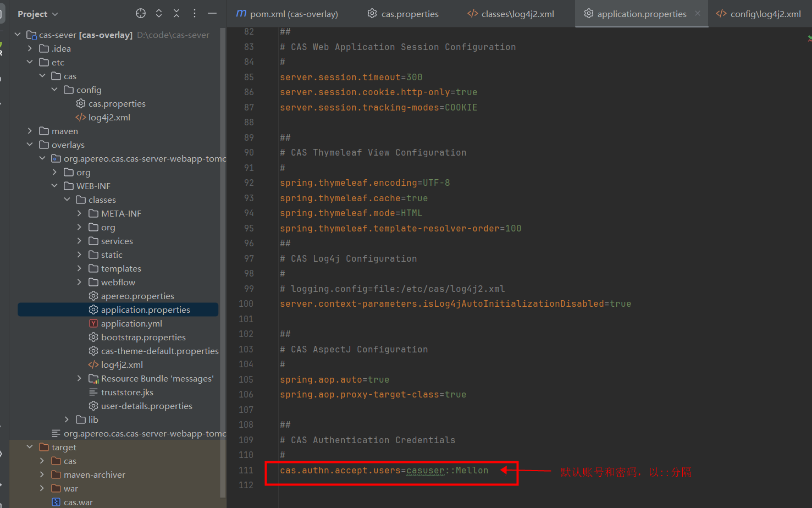Select truststore.jks file

coord(127,392)
